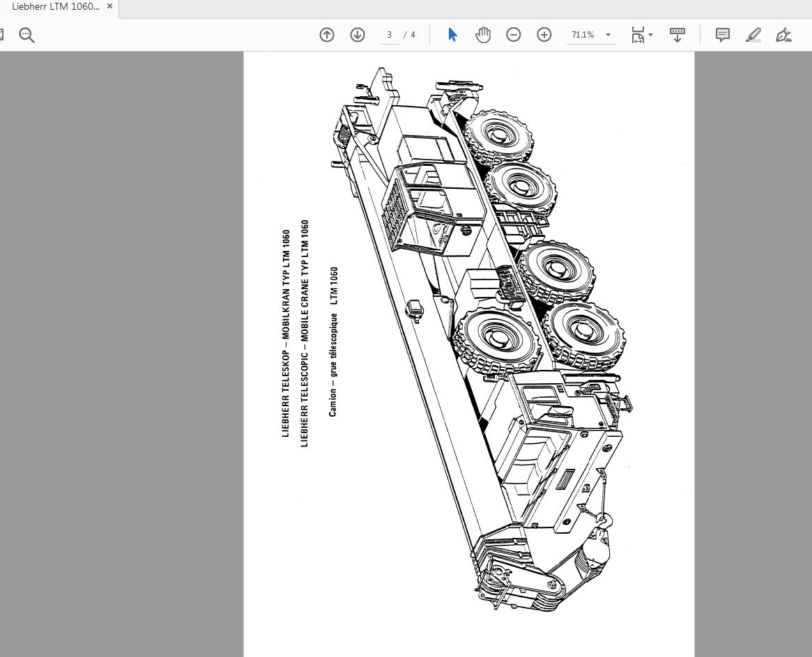The height and width of the screenshot is (657, 812).
Task: Open the find text search tool
Action: pyautogui.click(x=26, y=36)
